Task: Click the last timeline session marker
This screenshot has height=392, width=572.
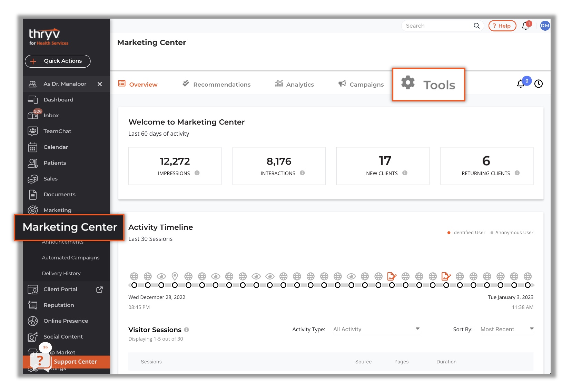Action: point(527,285)
